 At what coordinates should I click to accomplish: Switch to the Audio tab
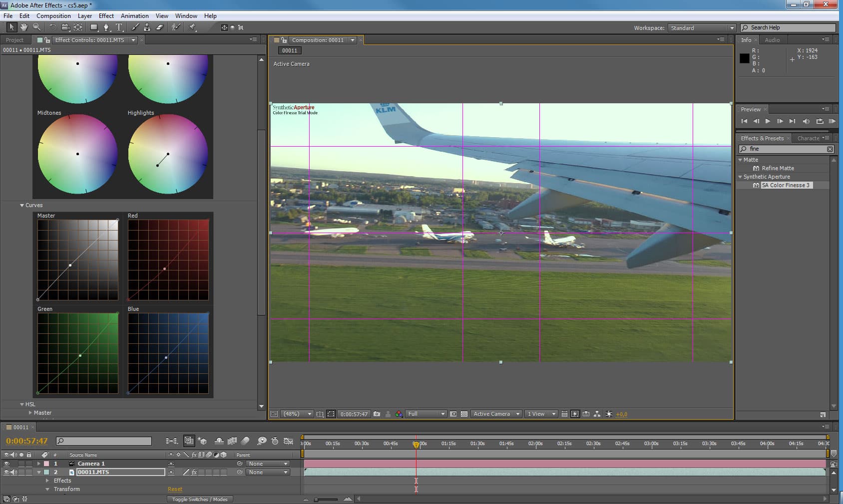pyautogui.click(x=772, y=40)
